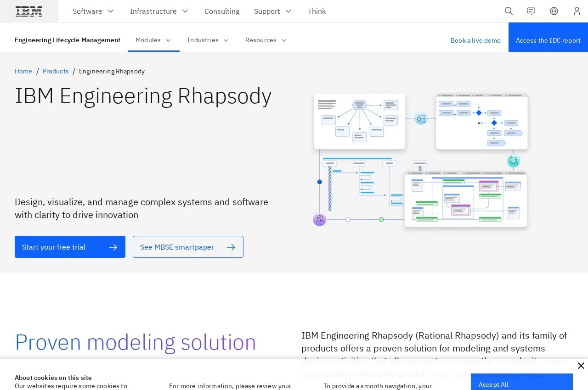This screenshot has width=588, height=390.
Task: Click the Proven modeling solution heading
Action: (136, 342)
